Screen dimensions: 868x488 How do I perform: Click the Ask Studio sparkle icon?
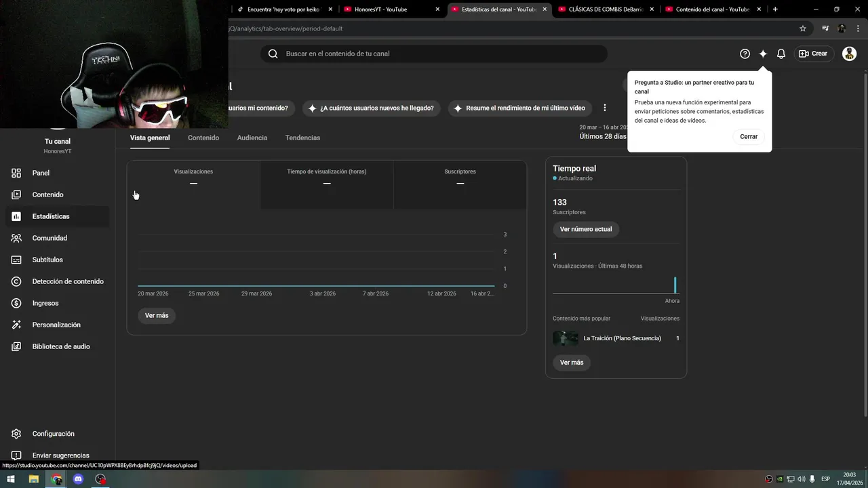763,54
